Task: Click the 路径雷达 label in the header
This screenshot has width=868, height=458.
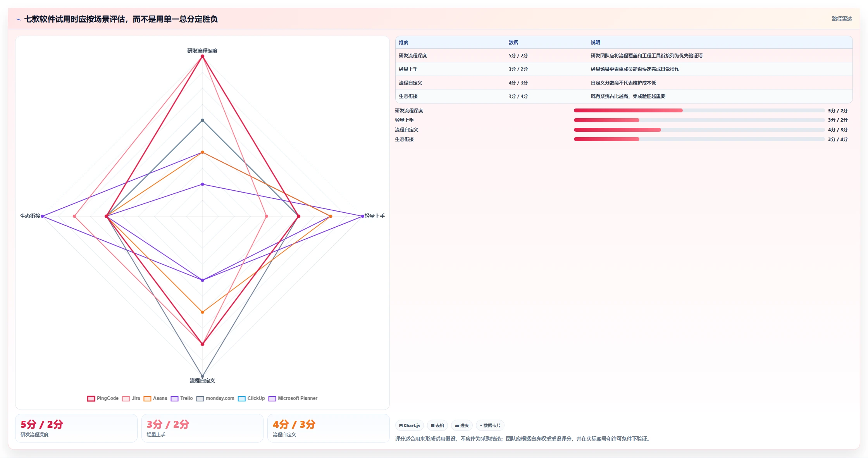Action: [x=842, y=19]
